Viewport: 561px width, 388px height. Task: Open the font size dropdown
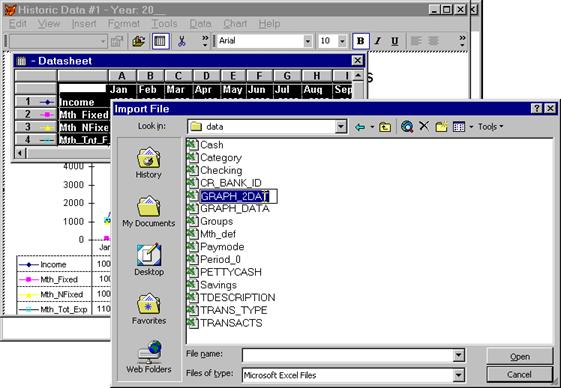coord(342,41)
